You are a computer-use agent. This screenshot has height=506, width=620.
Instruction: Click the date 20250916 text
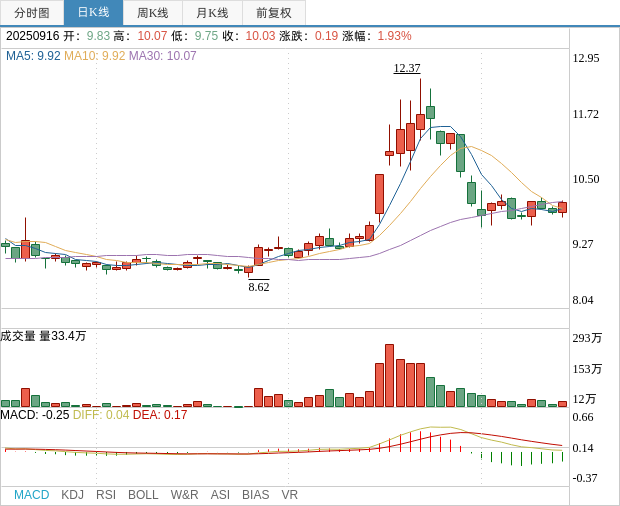pyautogui.click(x=32, y=36)
